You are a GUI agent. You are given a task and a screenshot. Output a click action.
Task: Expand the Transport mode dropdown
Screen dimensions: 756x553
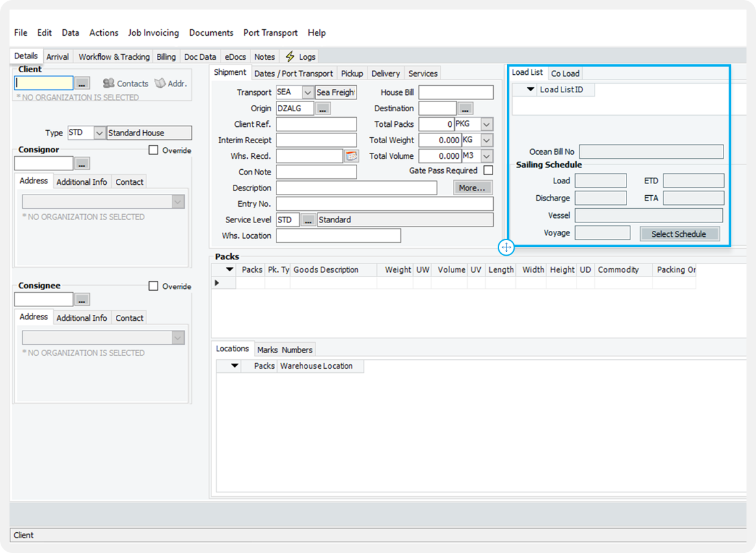[308, 92]
